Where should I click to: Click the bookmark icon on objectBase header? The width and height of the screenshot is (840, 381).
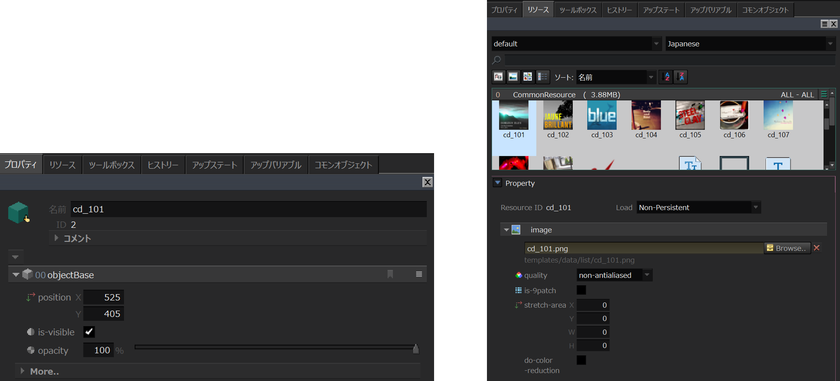tap(390, 274)
